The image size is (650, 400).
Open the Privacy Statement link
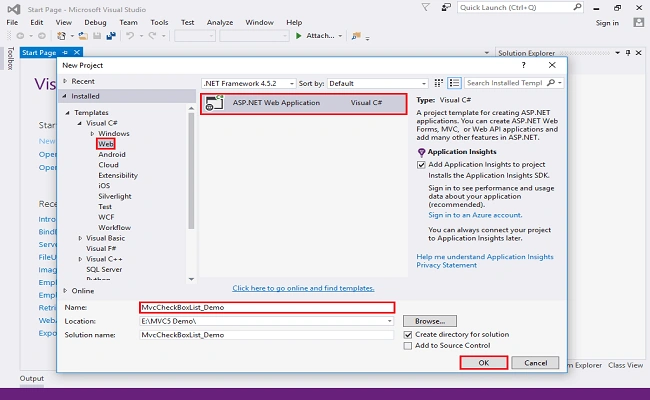click(446, 265)
